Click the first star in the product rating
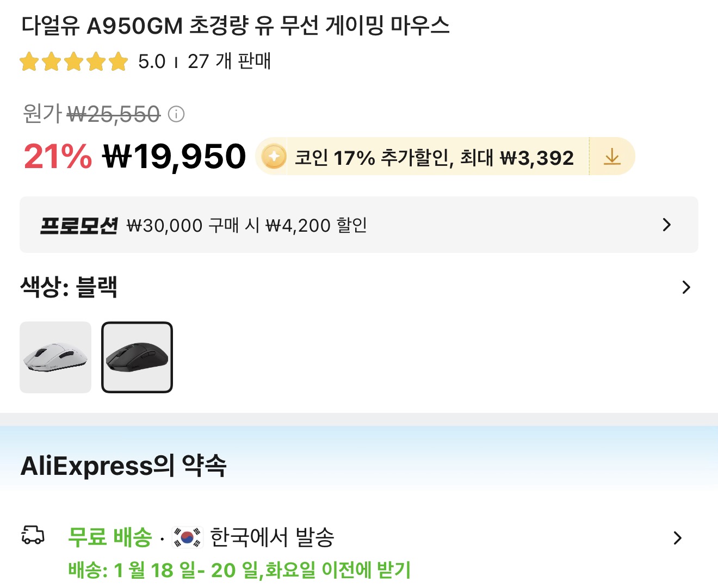 pyautogui.click(x=30, y=61)
